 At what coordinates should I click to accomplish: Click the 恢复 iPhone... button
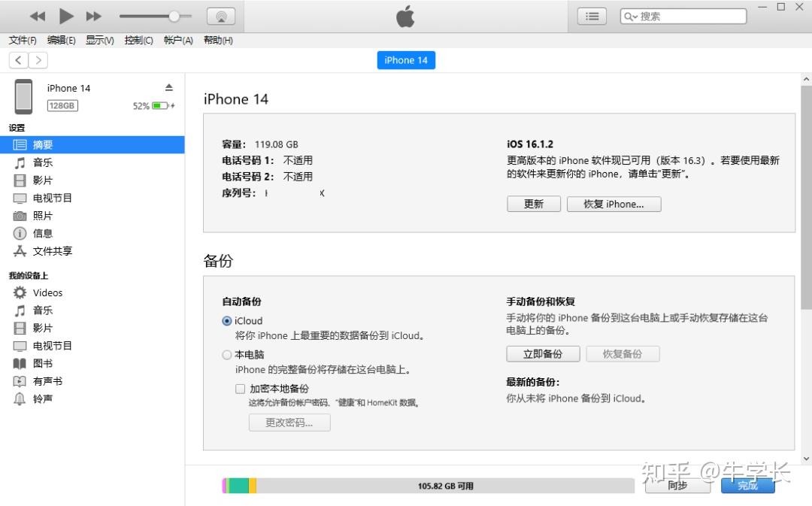tap(614, 204)
